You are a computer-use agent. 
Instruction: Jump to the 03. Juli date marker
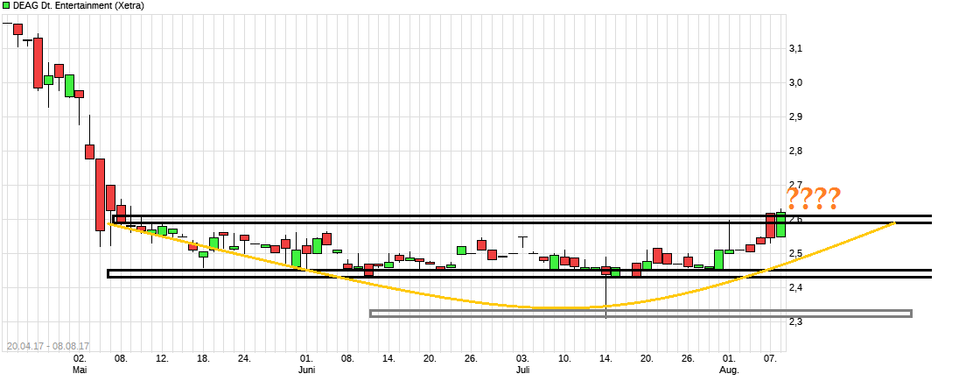pos(522,363)
